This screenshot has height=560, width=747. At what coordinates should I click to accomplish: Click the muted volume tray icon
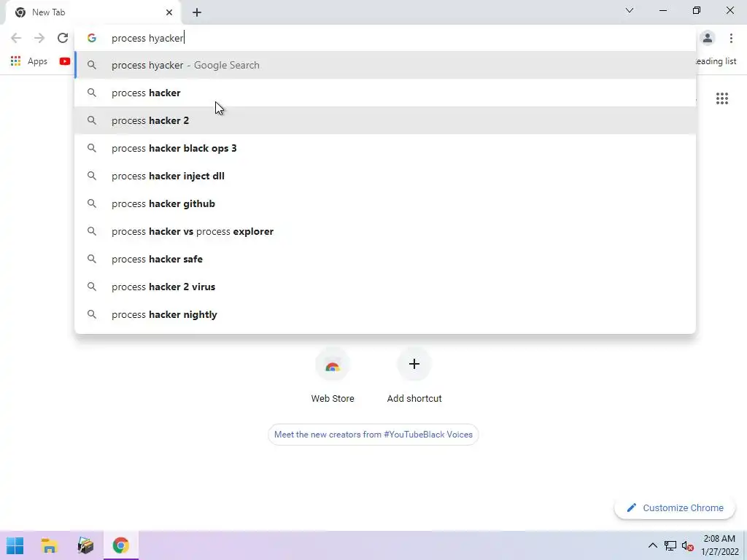pos(687,545)
